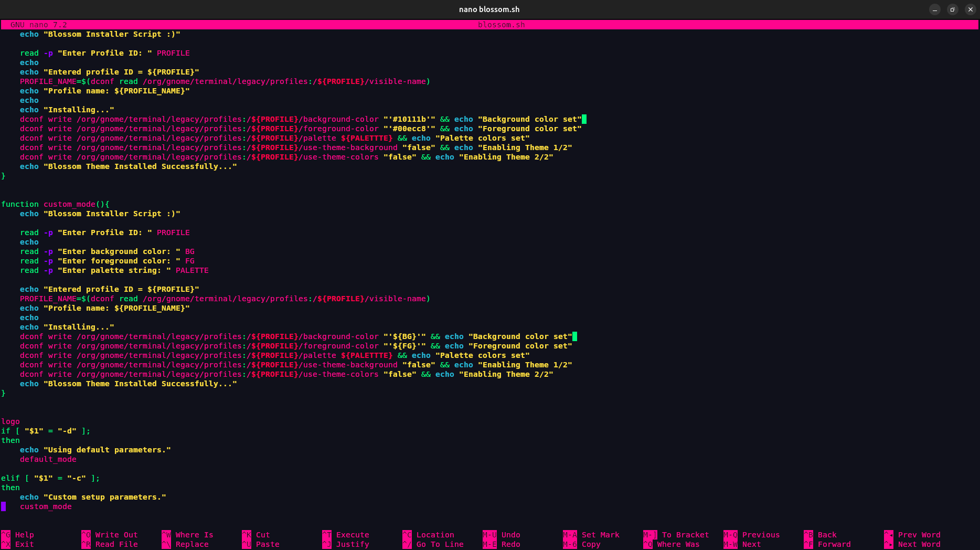The image size is (980, 550).
Task: Click the Execute shortcut label
Action: click(x=353, y=535)
